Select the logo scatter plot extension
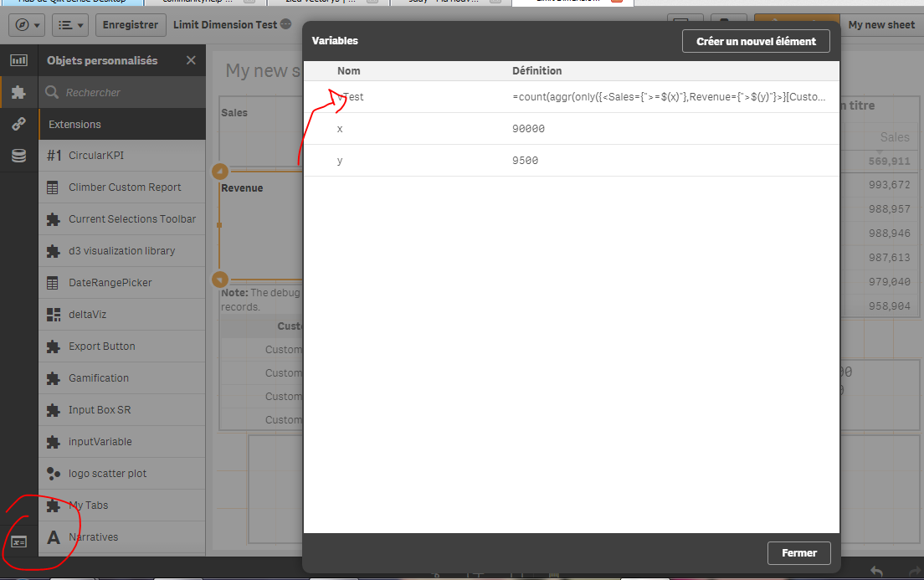 (122, 474)
